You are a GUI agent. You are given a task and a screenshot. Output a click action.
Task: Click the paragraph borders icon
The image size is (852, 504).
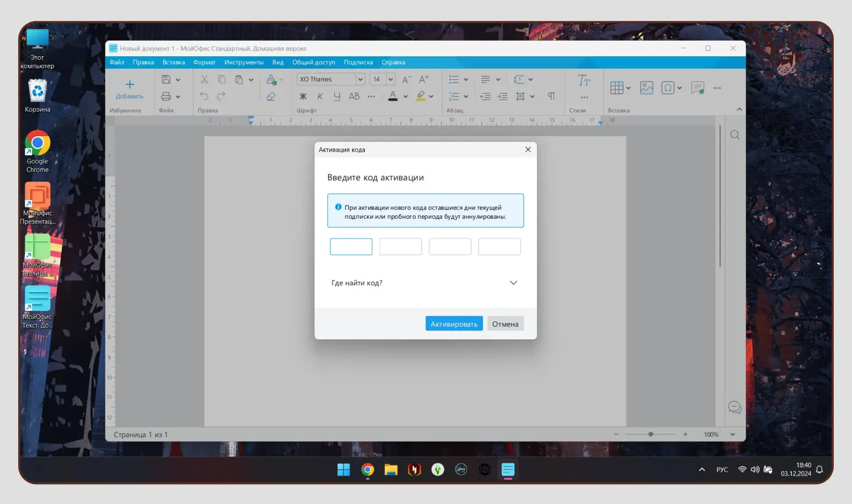pyautogui.click(x=520, y=97)
